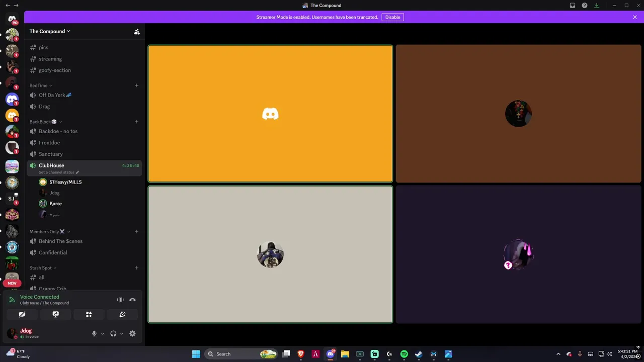Screen dimensions: 644x362
Task: Edit the channel status pencil icon
Action: tap(77, 172)
